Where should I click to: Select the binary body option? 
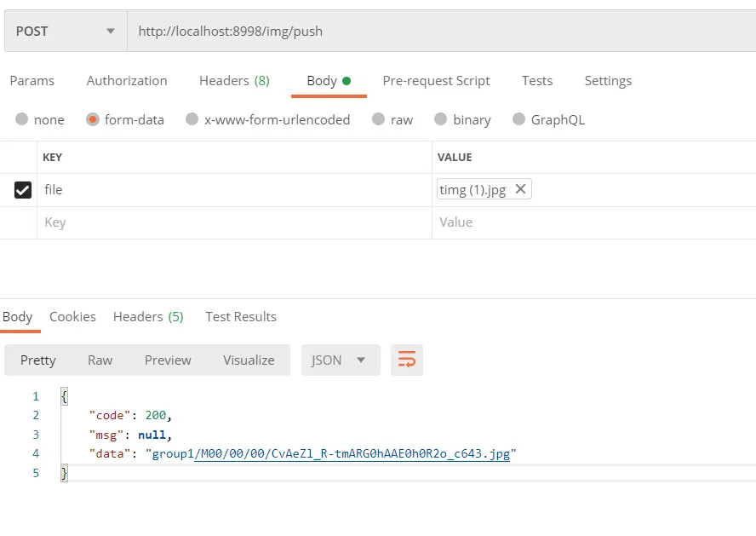(441, 119)
